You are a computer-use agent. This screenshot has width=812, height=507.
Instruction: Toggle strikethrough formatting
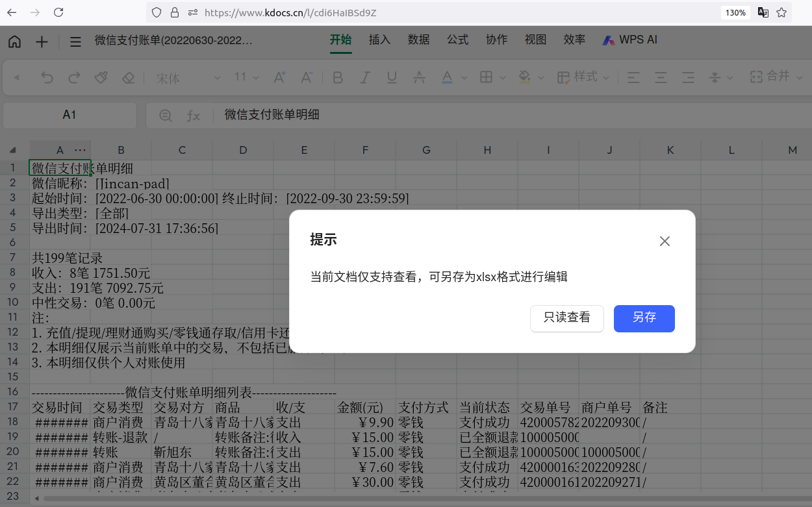click(x=419, y=77)
